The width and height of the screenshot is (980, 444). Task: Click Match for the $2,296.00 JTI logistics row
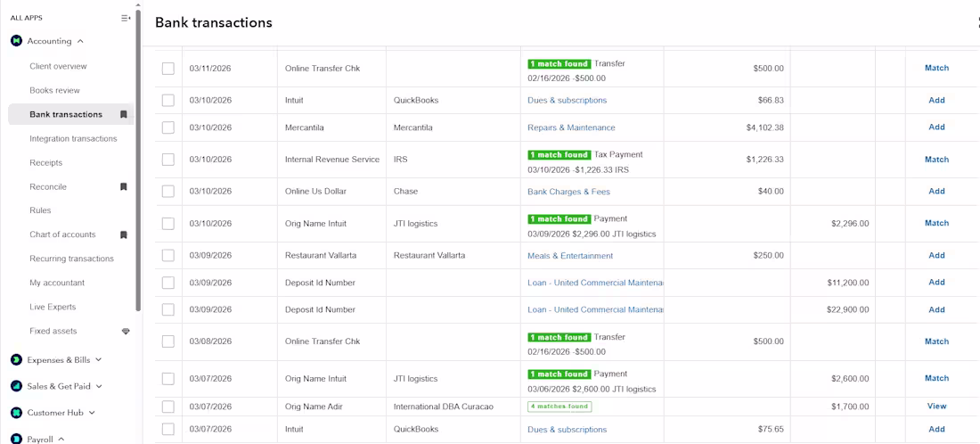tap(936, 223)
